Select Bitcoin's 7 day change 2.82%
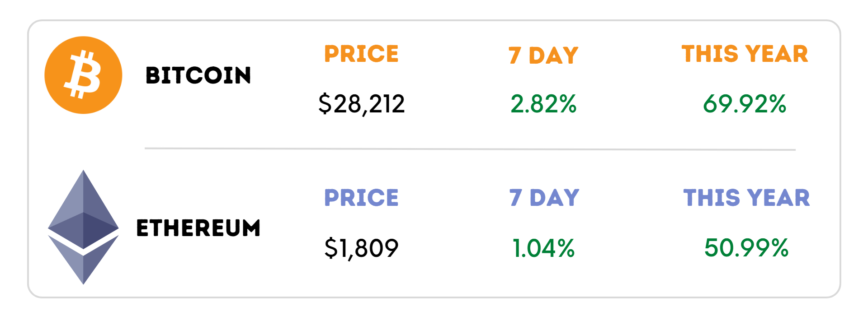 pos(543,104)
